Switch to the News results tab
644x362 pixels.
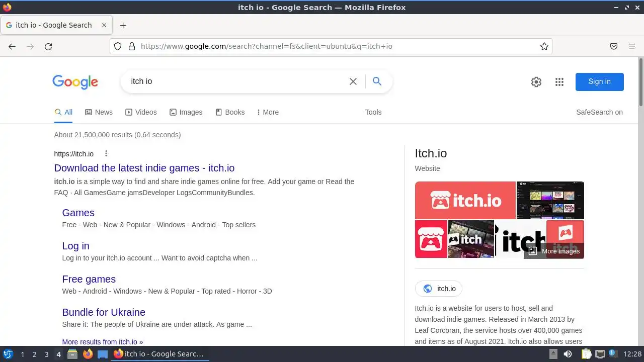[99, 112]
